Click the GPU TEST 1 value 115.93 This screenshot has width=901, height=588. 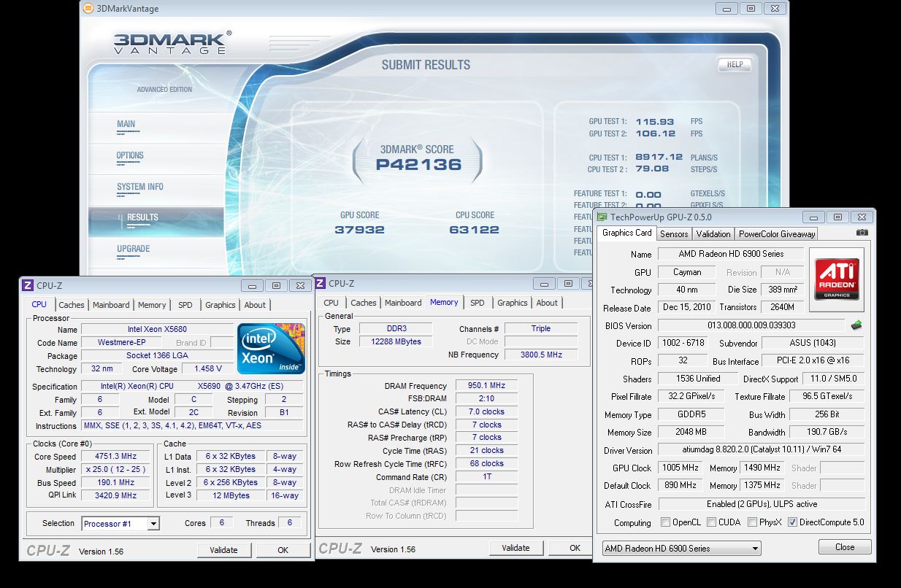(x=655, y=122)
